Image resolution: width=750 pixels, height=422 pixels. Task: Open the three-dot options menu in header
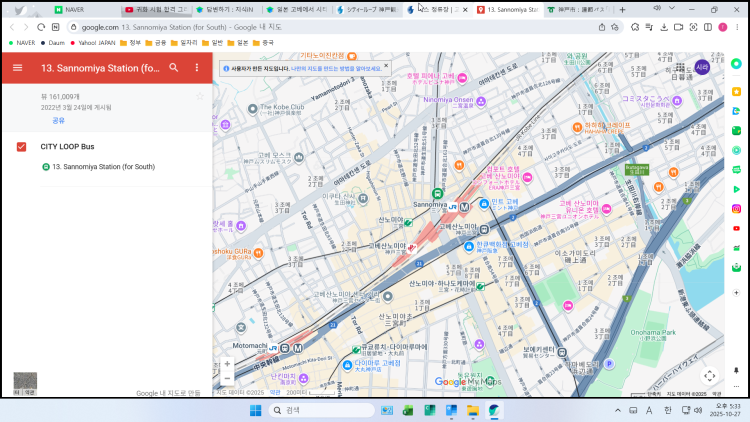pyautogui.click(x=197, y=68)
